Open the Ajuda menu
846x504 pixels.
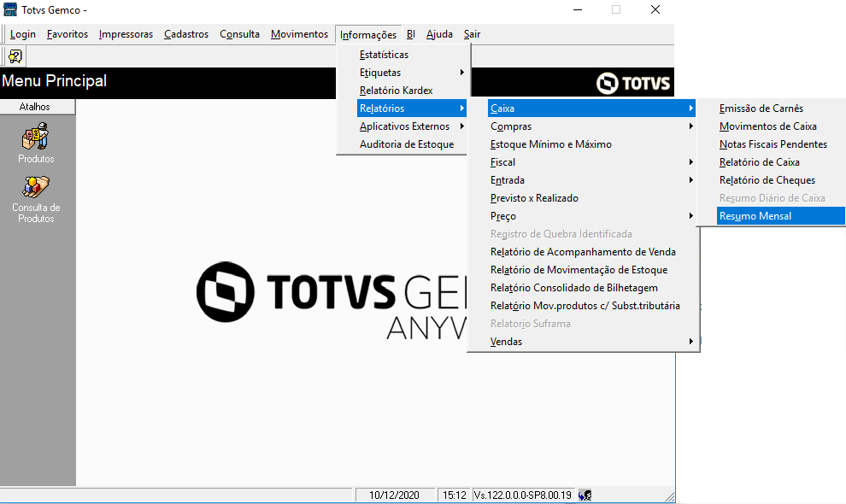[439, 34]
